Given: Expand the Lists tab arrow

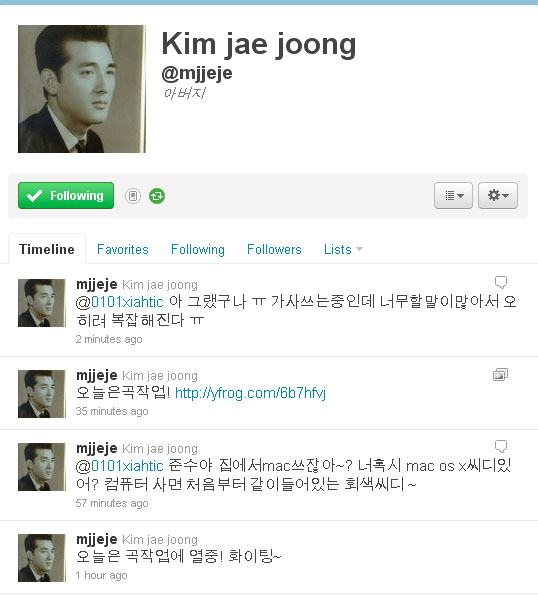Looking at the screenshot, I should pos(359,249).
